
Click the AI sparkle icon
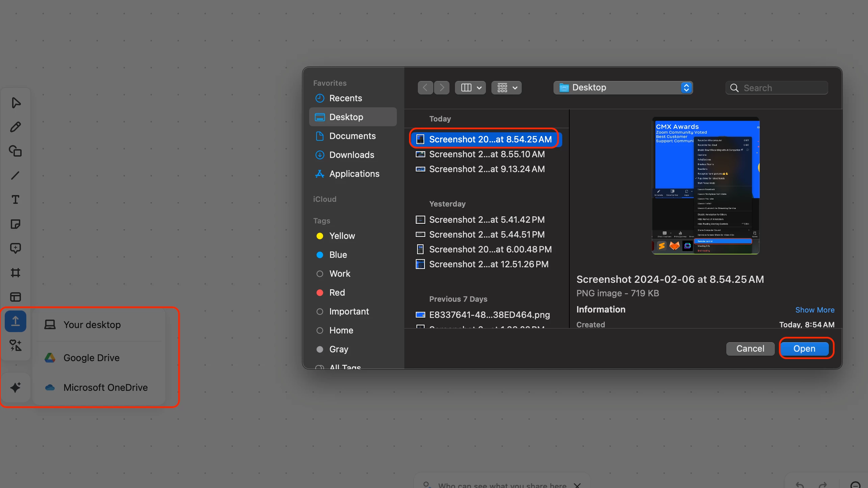(x=16, y=387)
